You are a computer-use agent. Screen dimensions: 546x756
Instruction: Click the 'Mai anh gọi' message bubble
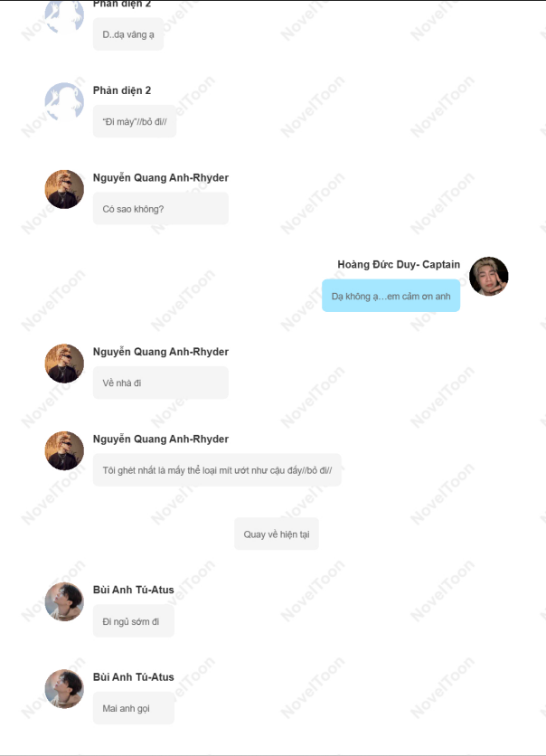[x=134, y=708]
